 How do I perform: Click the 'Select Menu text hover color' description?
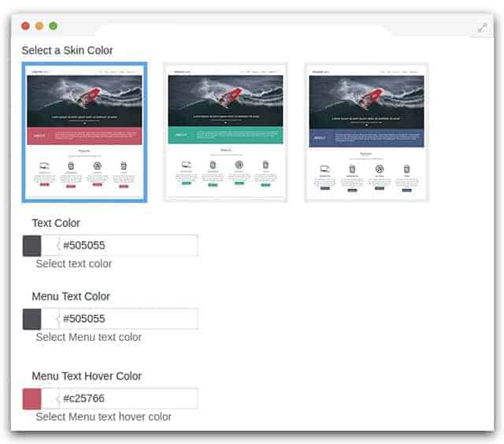point(103,416)
